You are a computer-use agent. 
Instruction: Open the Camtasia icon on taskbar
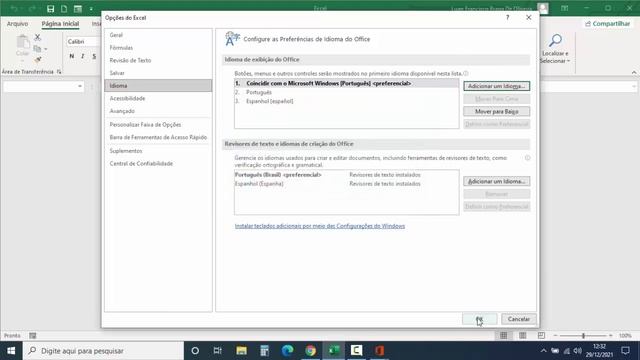pyautogui.click(x=356, y=351)
